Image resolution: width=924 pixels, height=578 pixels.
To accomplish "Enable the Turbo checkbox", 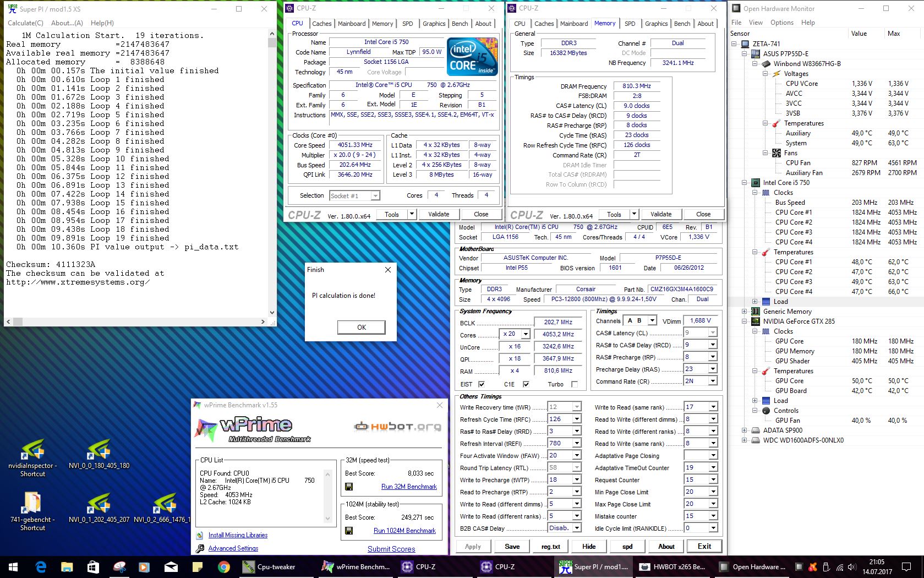I will [575, 384].
